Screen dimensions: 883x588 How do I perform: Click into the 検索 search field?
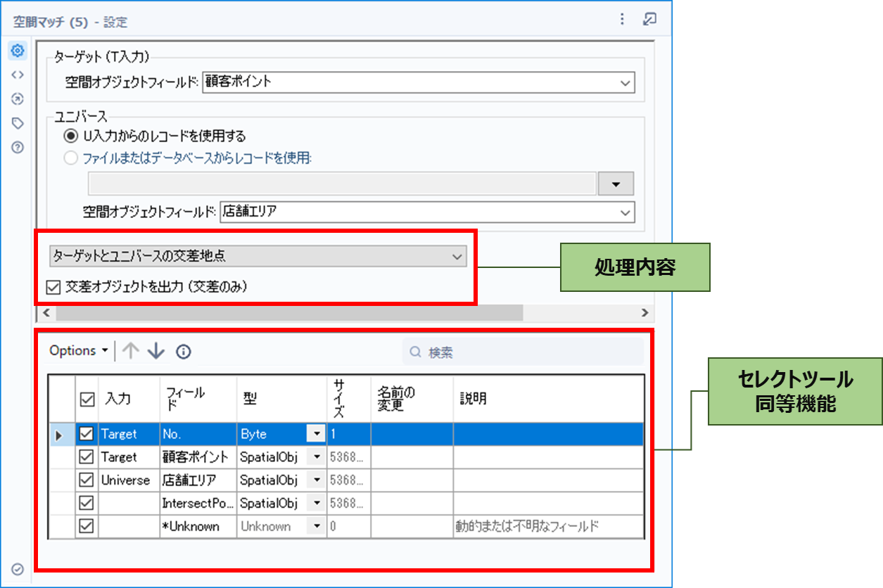click(x=528, y=352)
